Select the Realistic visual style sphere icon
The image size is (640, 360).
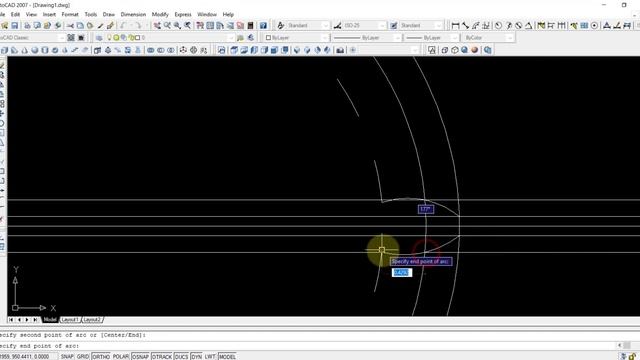tap(464, 50)
